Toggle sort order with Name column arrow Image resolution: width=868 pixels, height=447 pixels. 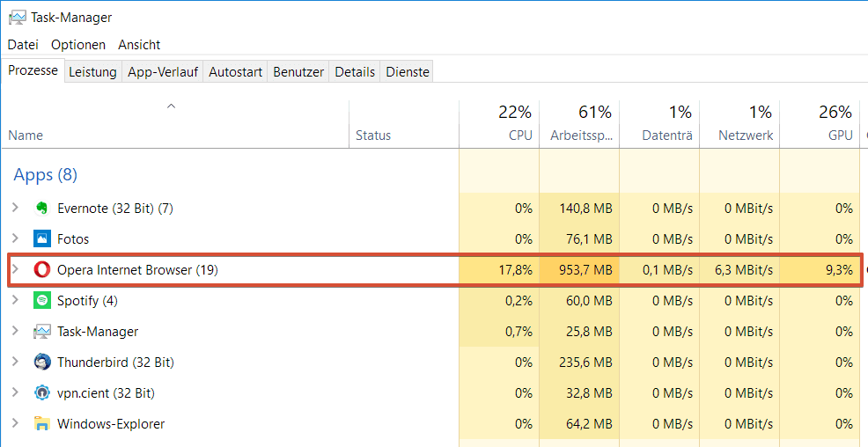[172, 106]
